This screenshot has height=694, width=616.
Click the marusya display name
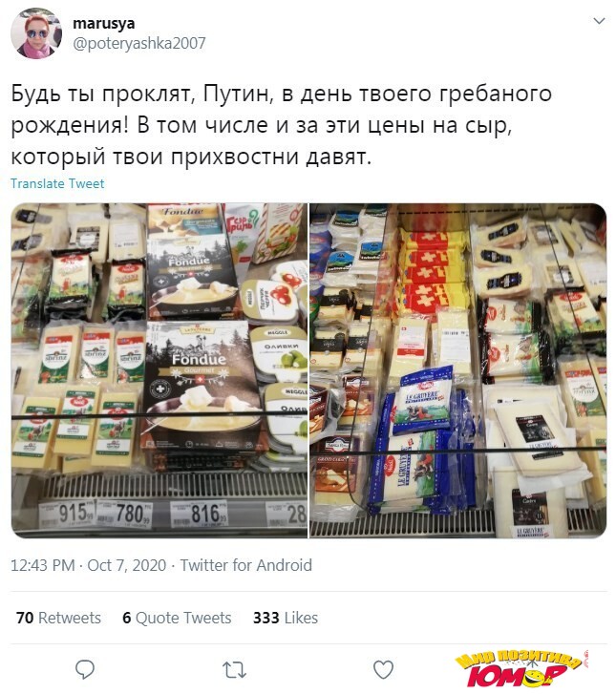tap(104, 23)
